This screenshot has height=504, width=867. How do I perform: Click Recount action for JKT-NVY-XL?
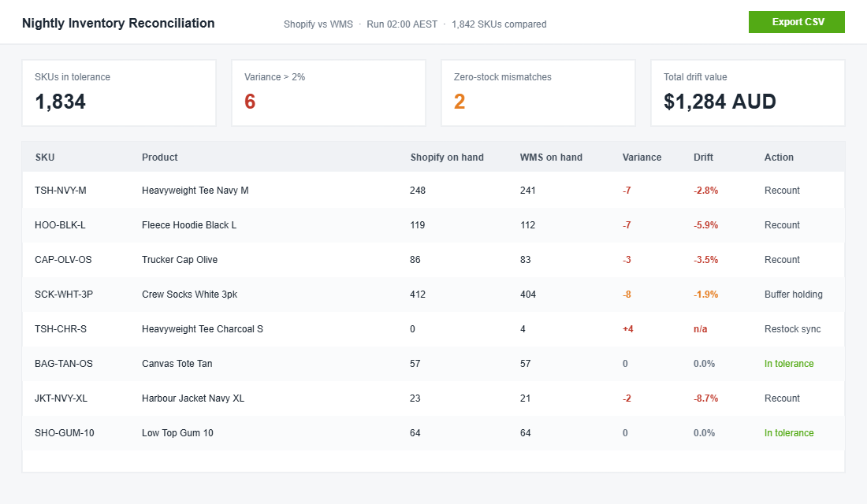pos(782,398)
